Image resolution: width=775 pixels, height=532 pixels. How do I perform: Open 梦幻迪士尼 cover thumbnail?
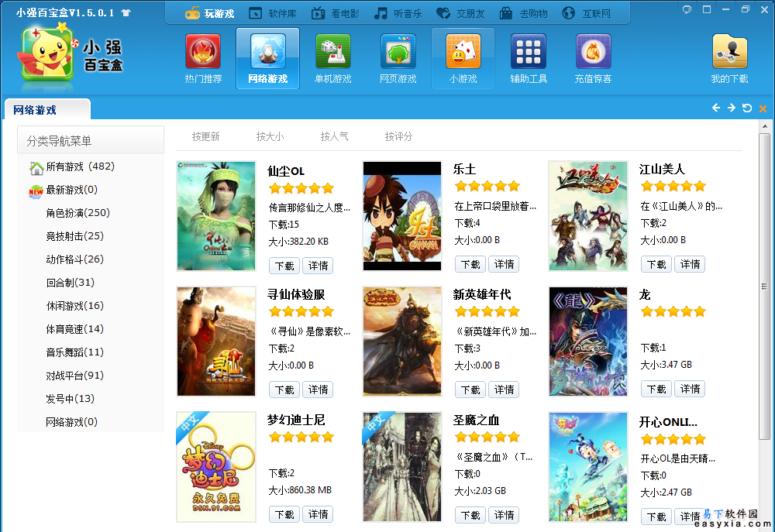pyautogui.click(x=216, y=467)
